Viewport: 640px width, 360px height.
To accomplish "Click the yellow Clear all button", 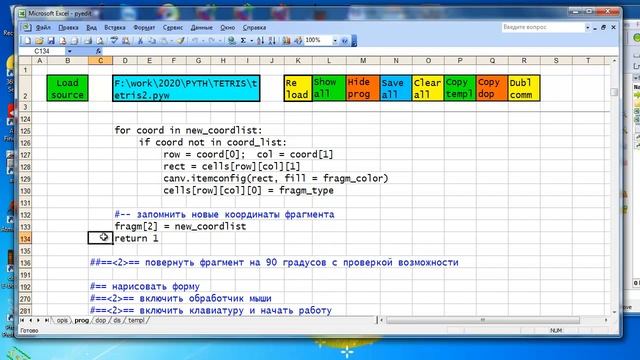I will (428, 88).
